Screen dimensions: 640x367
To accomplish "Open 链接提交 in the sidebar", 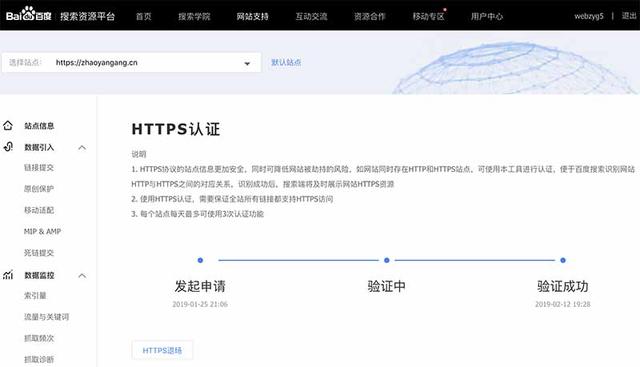I will 39,168.
